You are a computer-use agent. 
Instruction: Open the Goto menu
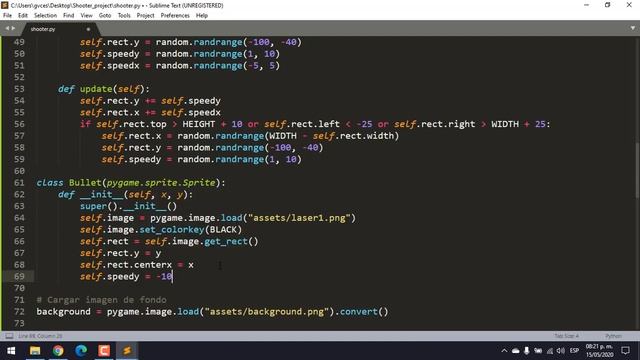(x=105, y=16)
